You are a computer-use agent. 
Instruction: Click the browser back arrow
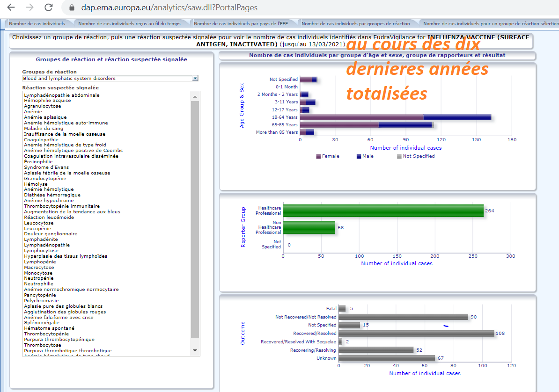pos(11,7)
